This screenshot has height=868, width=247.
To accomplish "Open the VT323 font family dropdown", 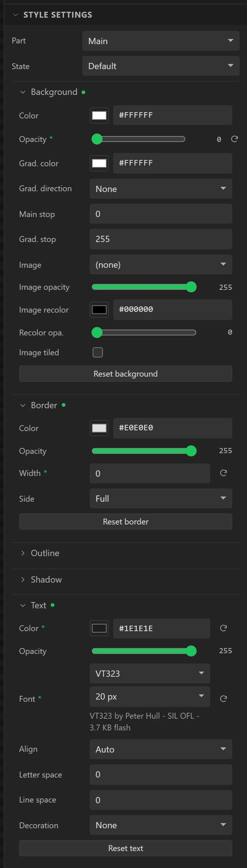I will pos(150,673).
